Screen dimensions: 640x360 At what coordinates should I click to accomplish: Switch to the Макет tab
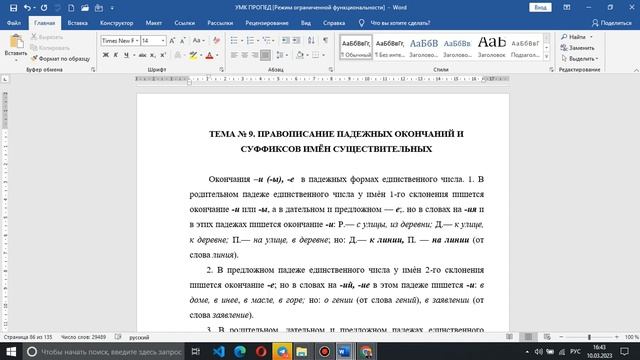(x=153, y=23)
